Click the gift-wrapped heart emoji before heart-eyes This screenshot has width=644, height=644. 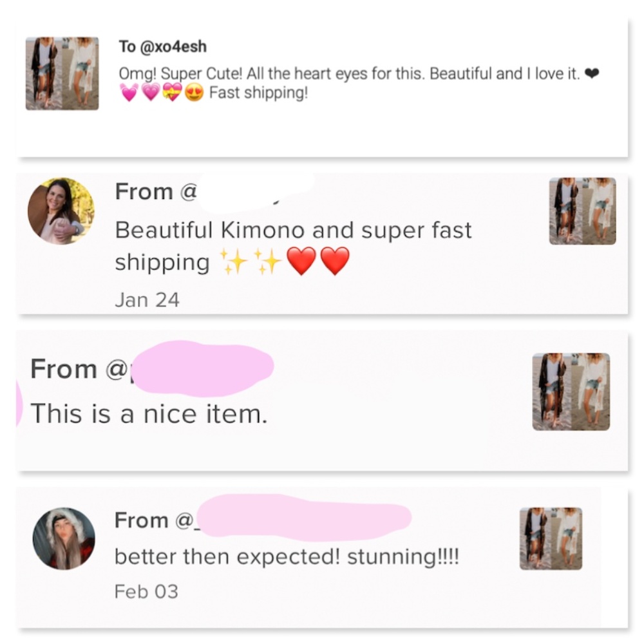[x=173, y=94]
